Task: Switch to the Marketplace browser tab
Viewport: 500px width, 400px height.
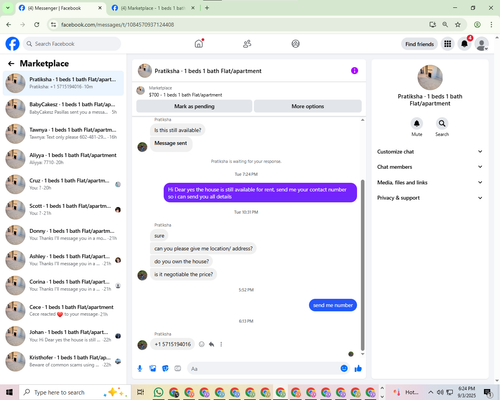Action: [153, 8]
